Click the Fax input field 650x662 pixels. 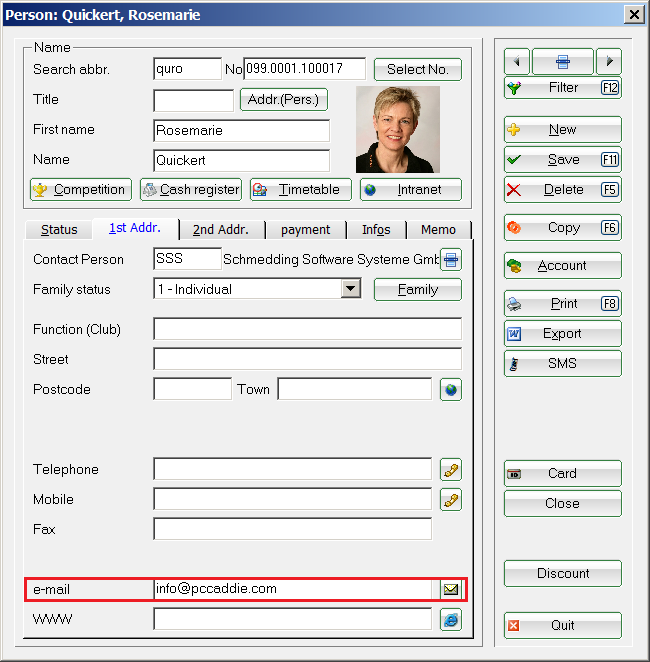(x=292, y=529)
